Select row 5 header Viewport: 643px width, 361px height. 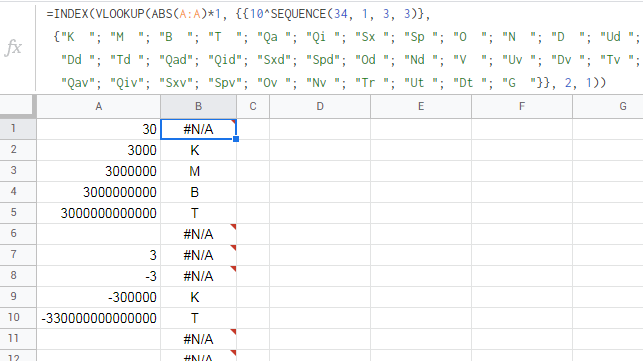(x=14, y=212)
